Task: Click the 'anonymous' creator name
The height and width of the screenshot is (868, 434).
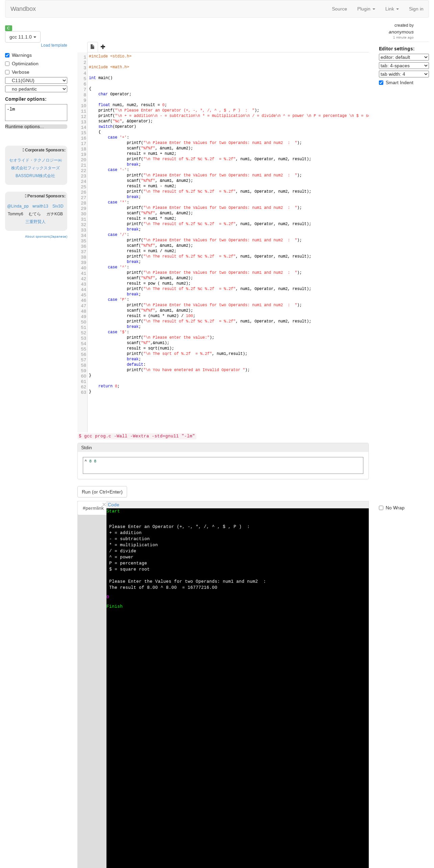Action: 401,32
